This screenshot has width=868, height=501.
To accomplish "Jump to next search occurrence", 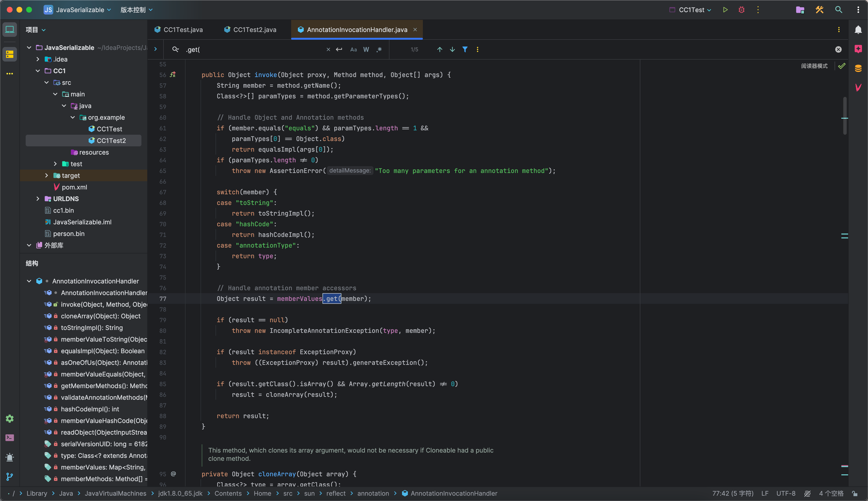I will (452, 50).
